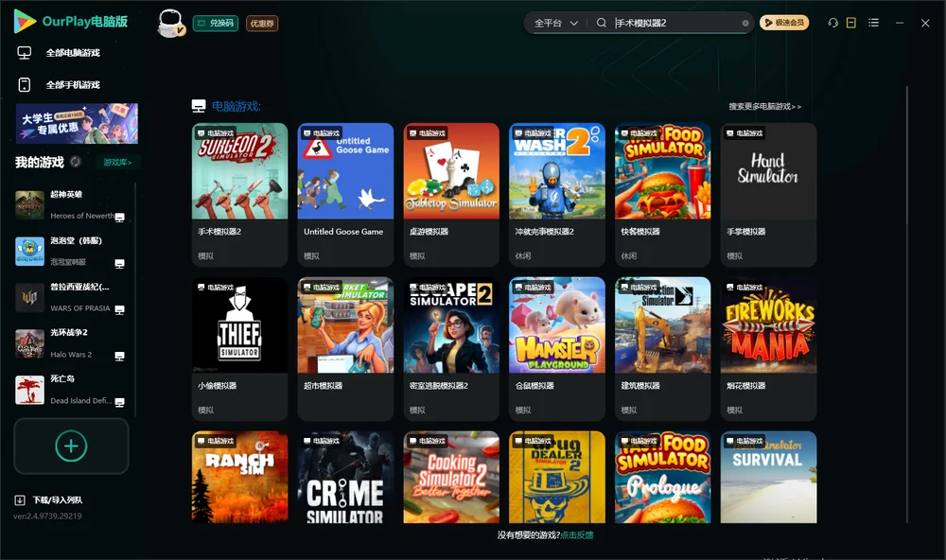Image resolution: width=946 pixels, height=560 pixels.
Task: Open the Thief Simulator game card
Action: tap(239, 349)
